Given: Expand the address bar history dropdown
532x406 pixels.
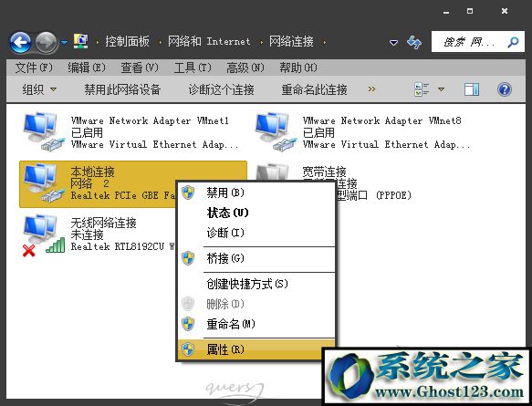Looking at the screenshot, I should pos(393,42).
